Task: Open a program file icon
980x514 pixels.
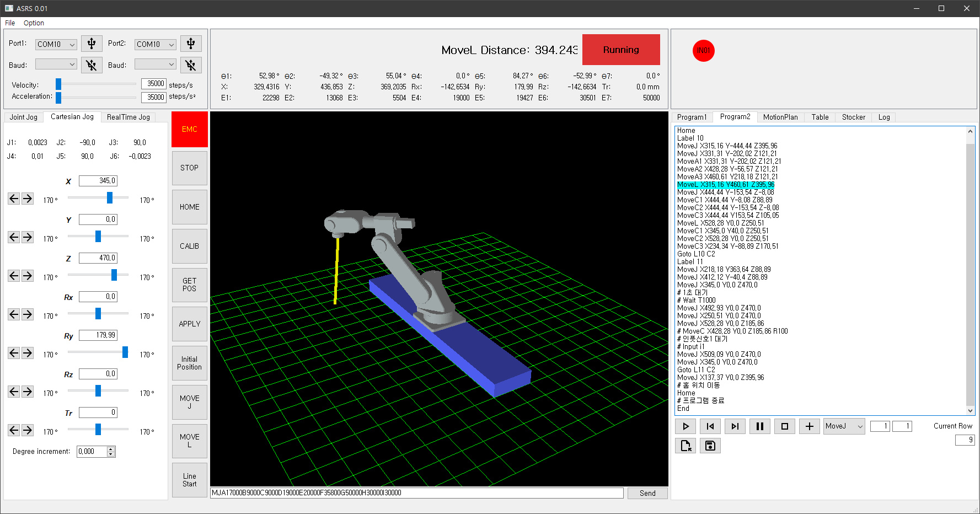Action: pos(686,446)
